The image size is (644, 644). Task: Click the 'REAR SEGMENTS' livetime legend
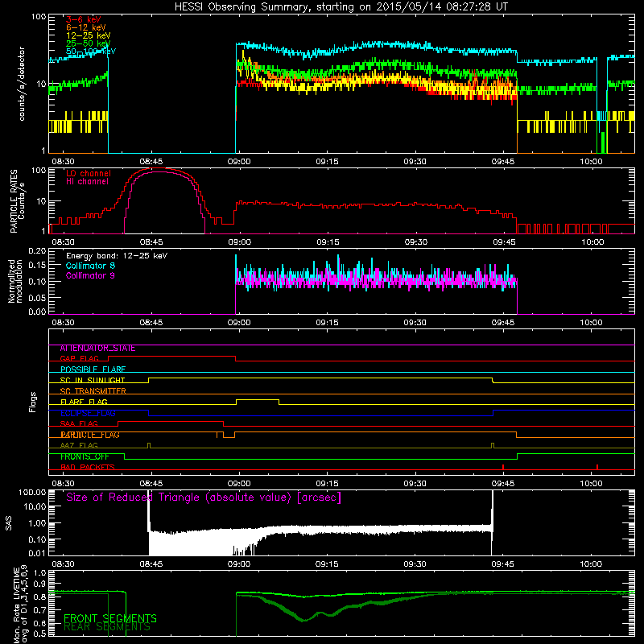(107, 627)
